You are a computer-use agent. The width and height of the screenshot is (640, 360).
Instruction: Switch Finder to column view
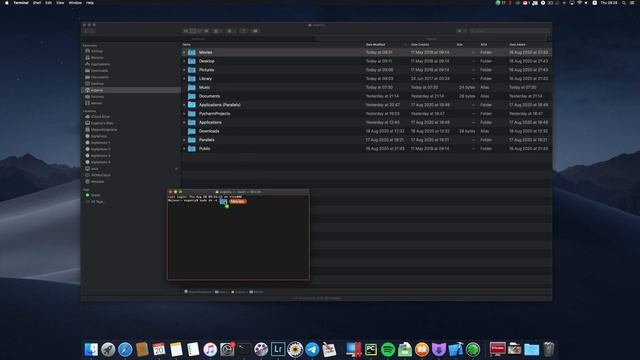200,31
